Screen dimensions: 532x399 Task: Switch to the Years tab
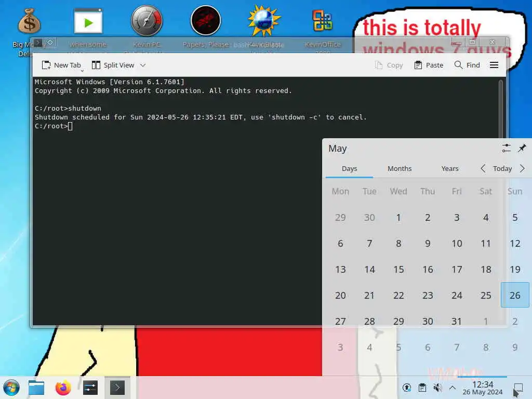point(450,169)
